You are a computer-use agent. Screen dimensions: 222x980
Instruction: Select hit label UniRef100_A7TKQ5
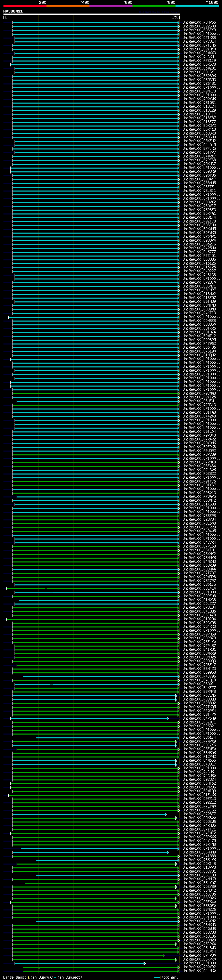pos(199,707)
